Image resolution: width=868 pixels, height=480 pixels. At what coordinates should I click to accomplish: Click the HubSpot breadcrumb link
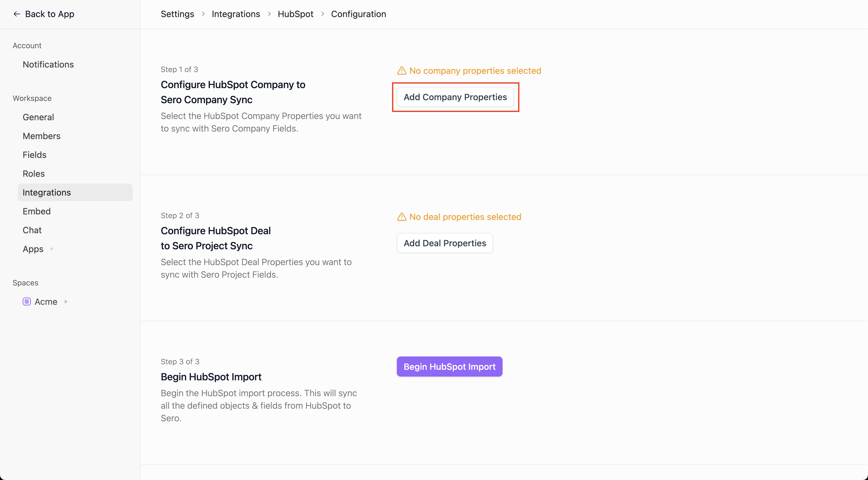tap(295, 14)
